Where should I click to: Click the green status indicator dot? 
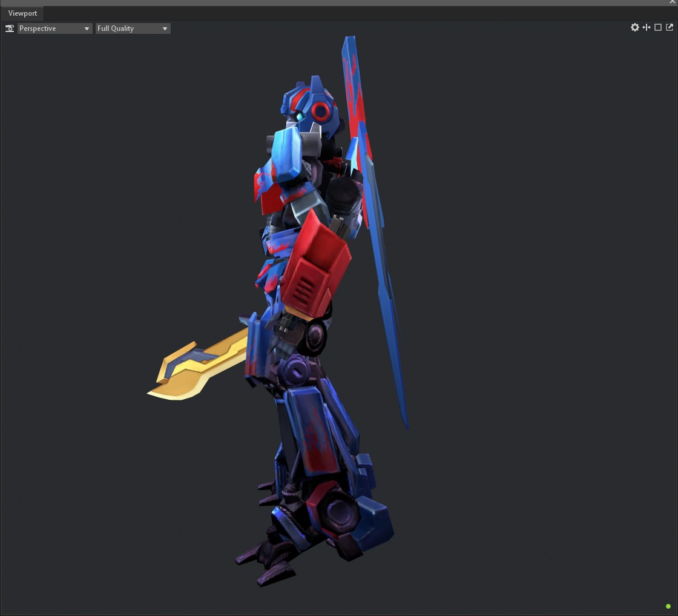668,606
